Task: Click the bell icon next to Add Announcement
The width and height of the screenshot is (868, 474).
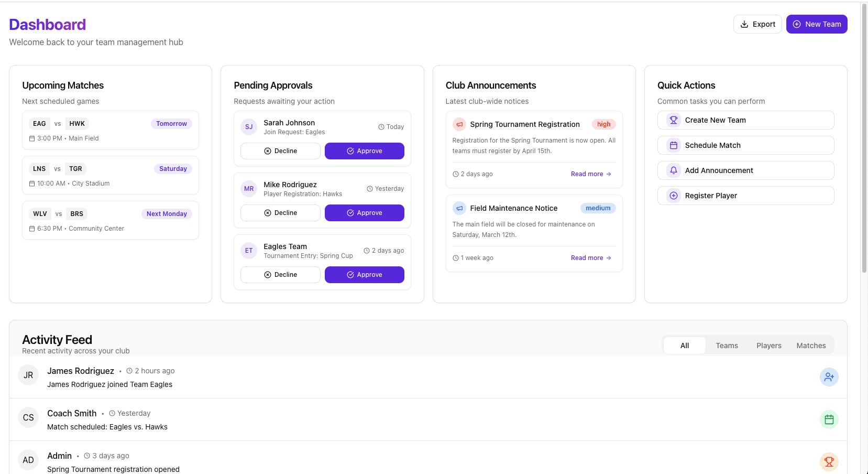Action: click(x=674, y=170)
